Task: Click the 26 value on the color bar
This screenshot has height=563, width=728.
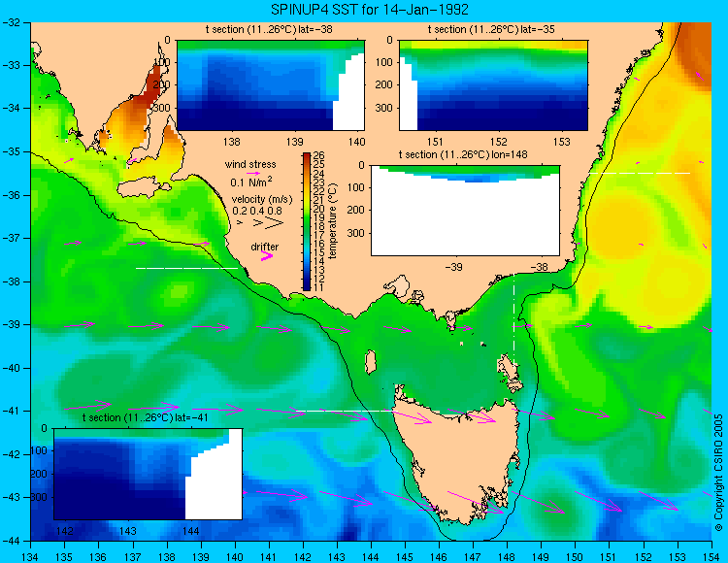Action: (x=318, y=155)
